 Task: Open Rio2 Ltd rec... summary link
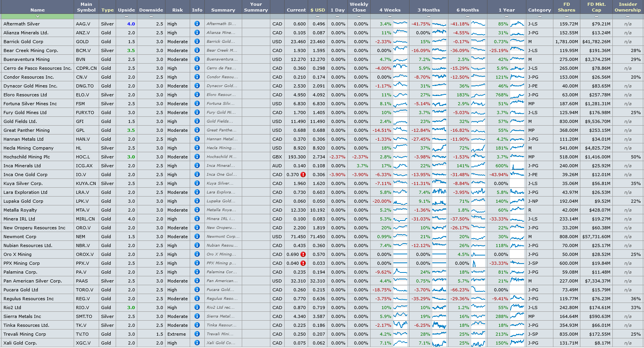click(221, 308)
